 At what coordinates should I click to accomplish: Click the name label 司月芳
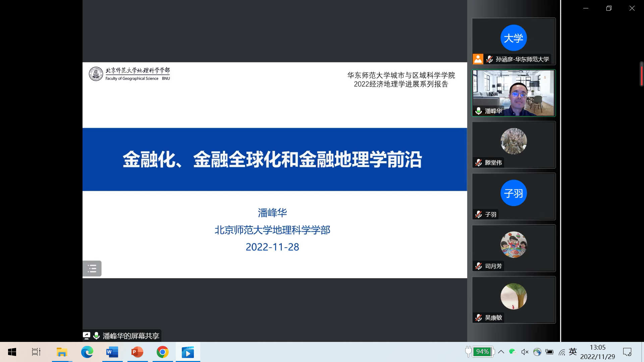coord(493,266)
